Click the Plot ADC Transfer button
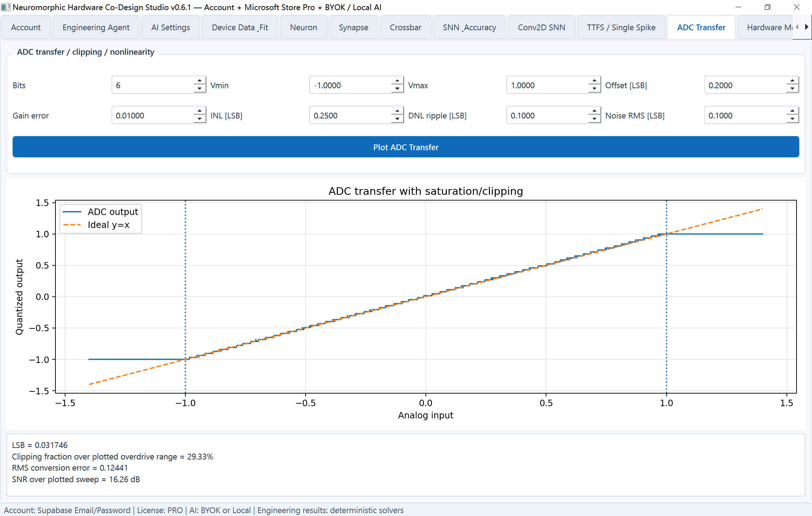Viewport: 812px width, 516px height. [x=406, y=147]
